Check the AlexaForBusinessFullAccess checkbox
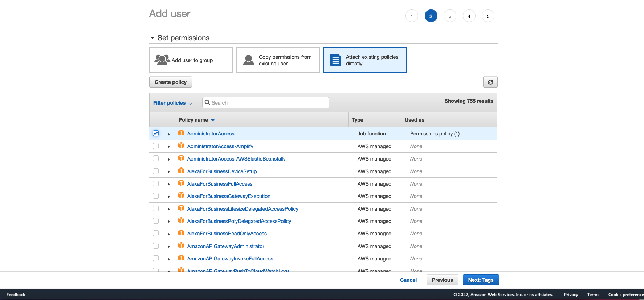This screenshot has height=300, width=644. [156, 183]
